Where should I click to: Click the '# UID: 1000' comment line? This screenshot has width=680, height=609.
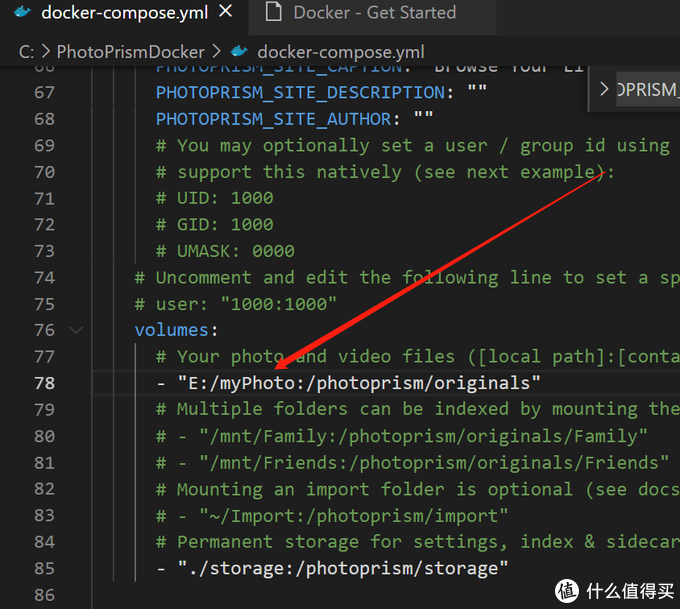pyautogui.click(x=215, y=198)
